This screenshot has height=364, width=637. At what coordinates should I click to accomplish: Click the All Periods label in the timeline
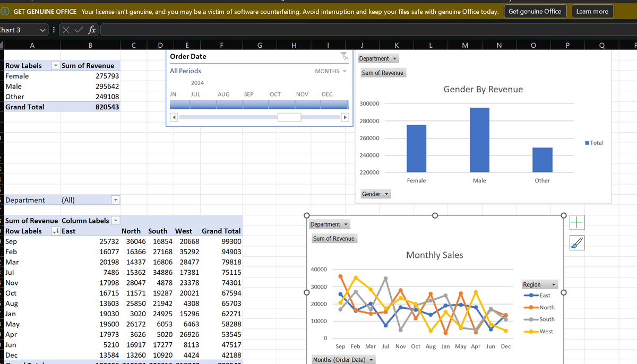point(185,71)
